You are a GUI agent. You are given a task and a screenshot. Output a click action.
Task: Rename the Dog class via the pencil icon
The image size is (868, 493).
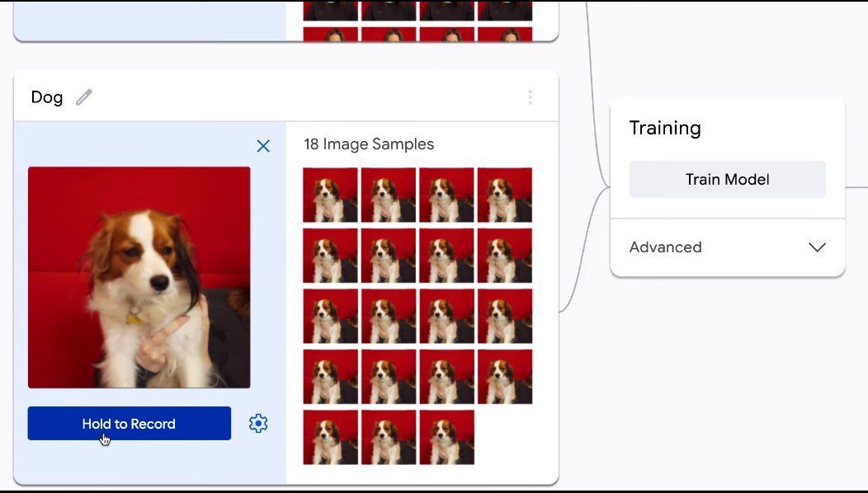(83, 96)
